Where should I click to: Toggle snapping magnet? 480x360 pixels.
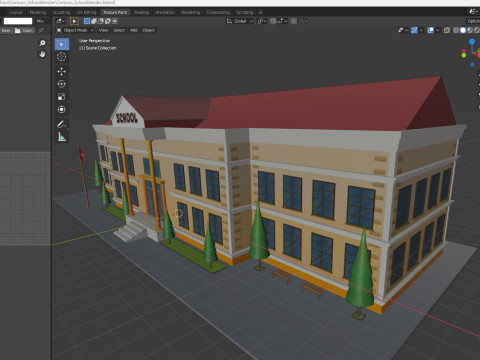[x=273, y=21]
